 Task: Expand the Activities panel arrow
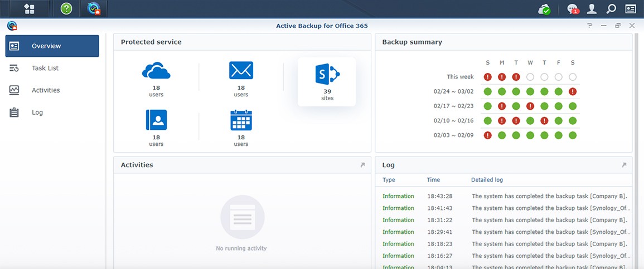pos(362,165)
